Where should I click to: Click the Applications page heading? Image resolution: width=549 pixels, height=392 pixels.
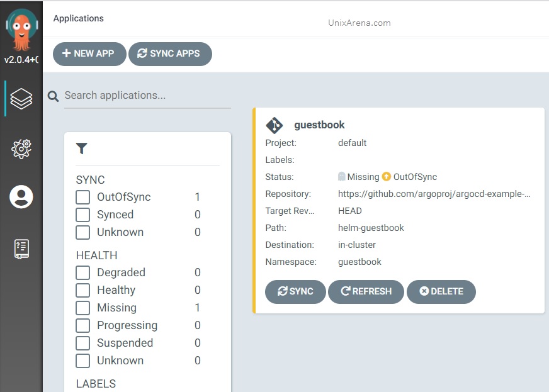pyautogui.click(x=79, y=18)
